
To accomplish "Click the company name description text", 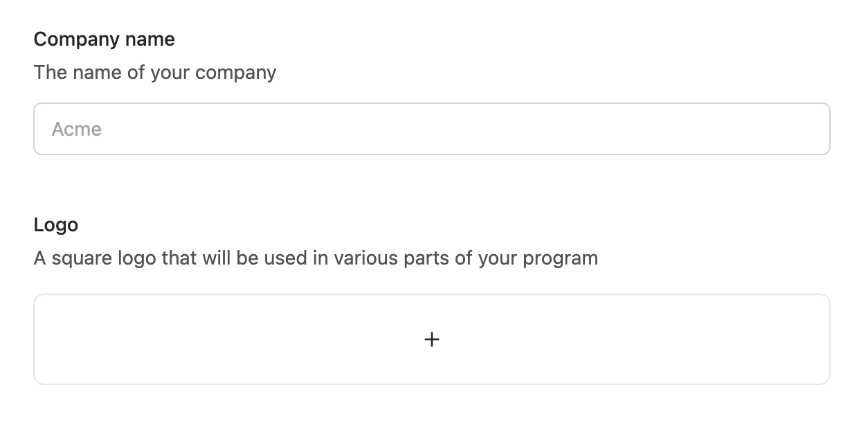I will (155, 72).
